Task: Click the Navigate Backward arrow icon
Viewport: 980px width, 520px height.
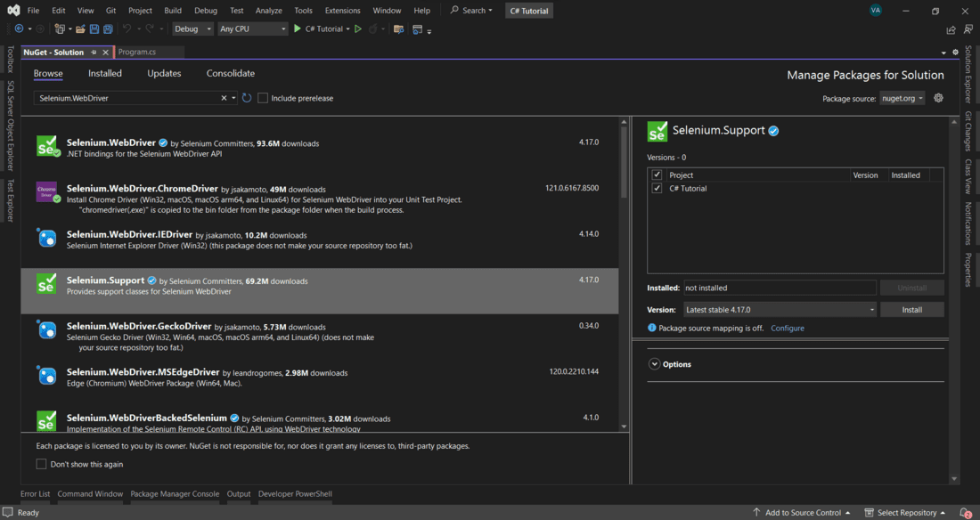Action: [x=20, y=28]
